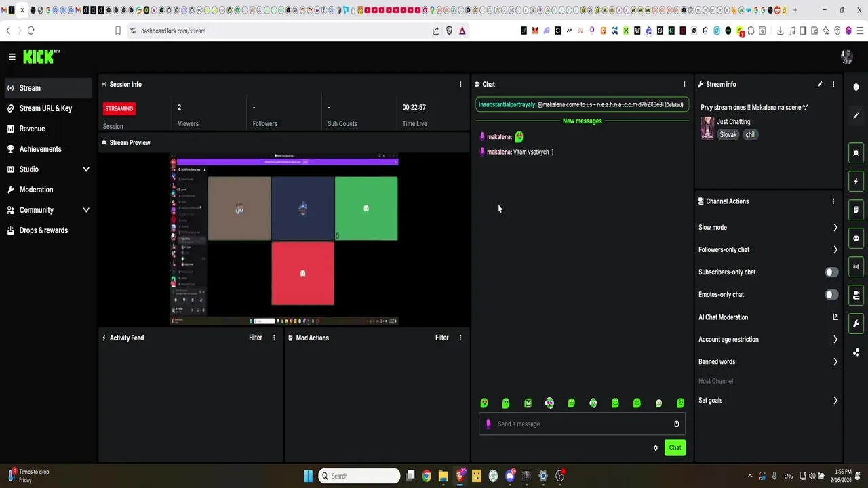The image size is (868, 488).
Task: Open Mod Actions three-dot menu
Action: click(460, 338)
